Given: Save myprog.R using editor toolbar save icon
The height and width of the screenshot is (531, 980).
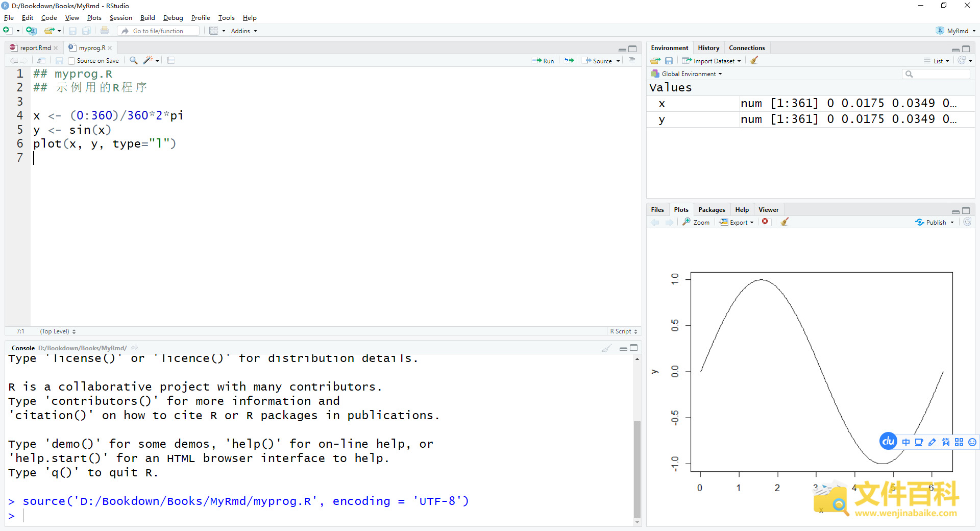Looking at the screenshot, I should [x=59, y=60].
